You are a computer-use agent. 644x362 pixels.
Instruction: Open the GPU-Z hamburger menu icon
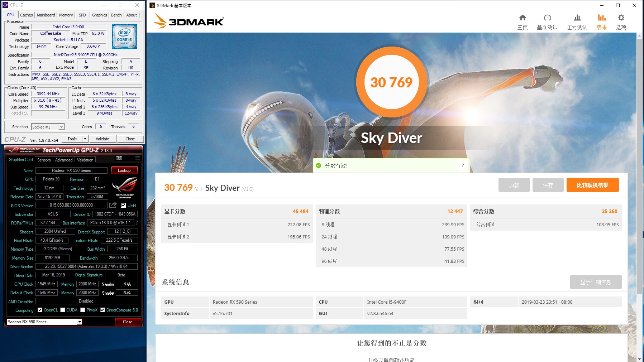pyautogui.click(x=138, y=158)
